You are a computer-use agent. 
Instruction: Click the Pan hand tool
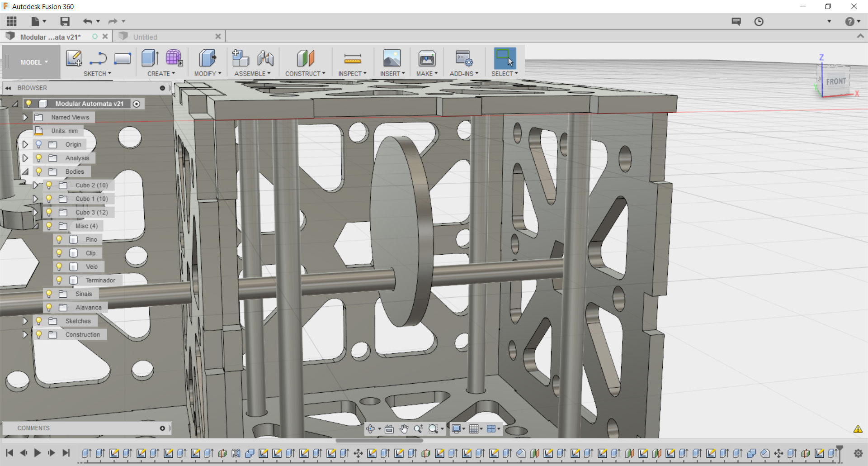tap(404, 429)
